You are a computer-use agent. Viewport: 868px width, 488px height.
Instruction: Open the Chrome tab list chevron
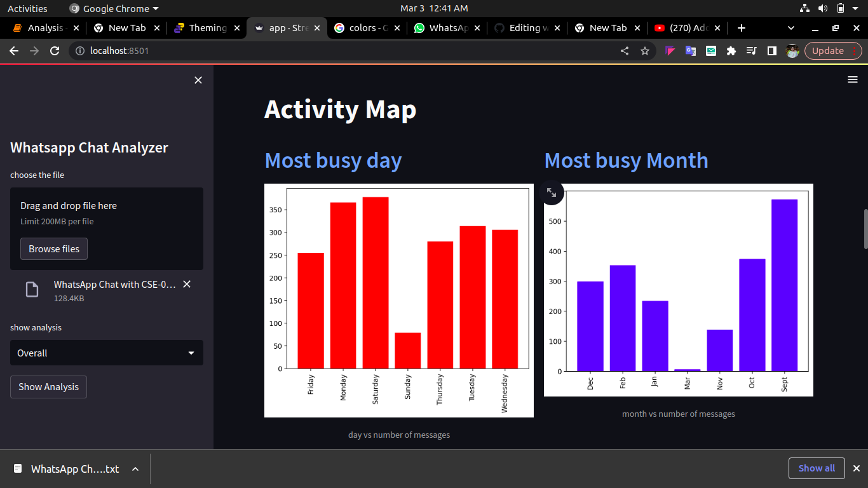tap(790, 28)
